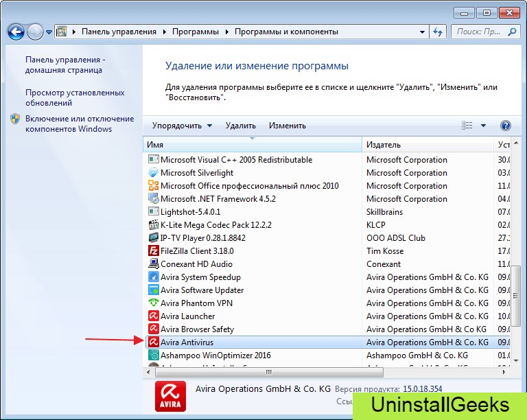Expand arrow before Программы breadcrumb

pos(165,32)
